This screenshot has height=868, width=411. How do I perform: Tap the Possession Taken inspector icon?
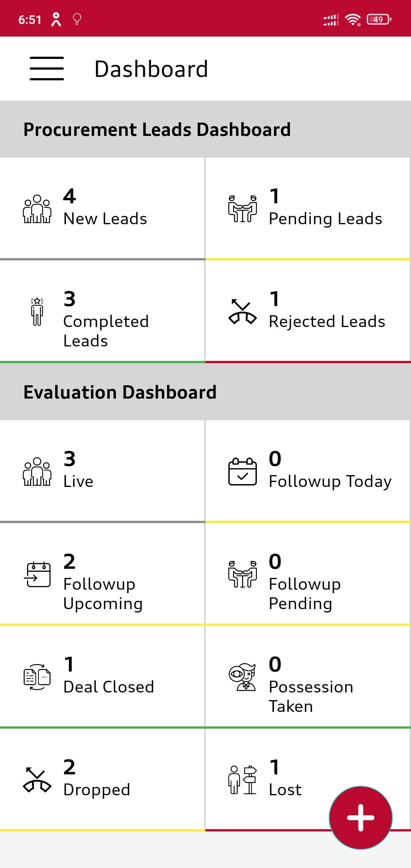(242, 677)
